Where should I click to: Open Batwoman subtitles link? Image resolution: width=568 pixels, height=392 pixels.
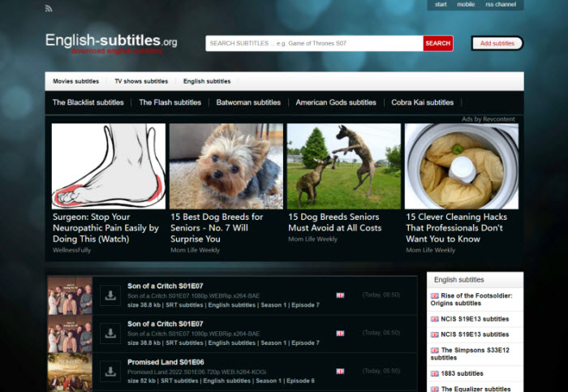[248, 102]
